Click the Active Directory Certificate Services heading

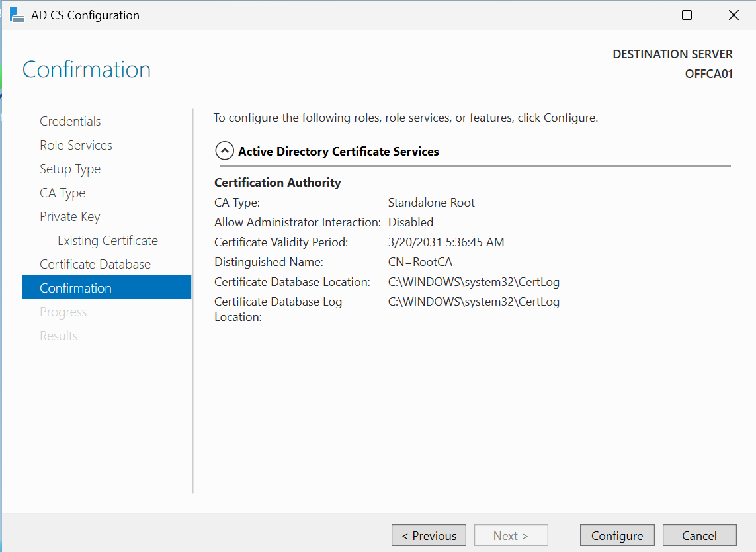[339, 152]
